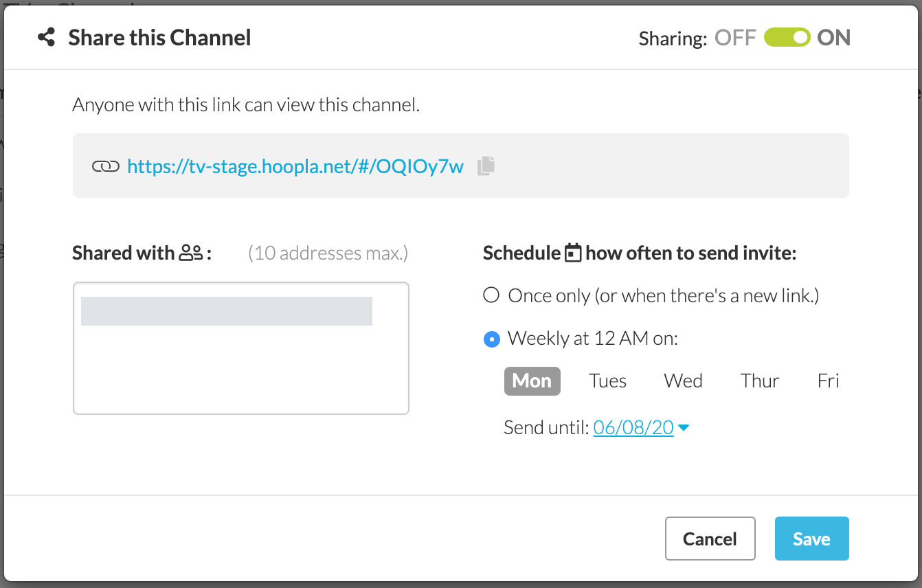922x588 pixels.
Task: Click the 06/08/20 send until date
Action: click(x=633, y=428)
